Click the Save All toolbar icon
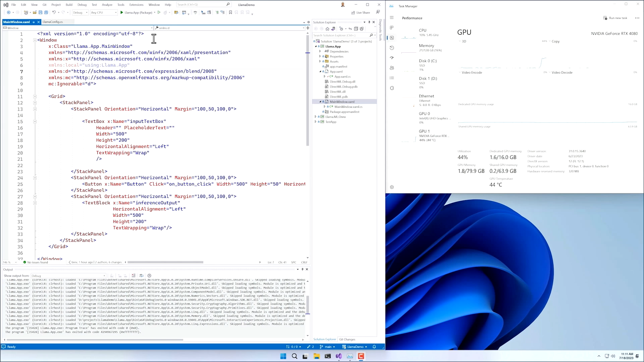This screenshot has height=362, width=644. 46,12
